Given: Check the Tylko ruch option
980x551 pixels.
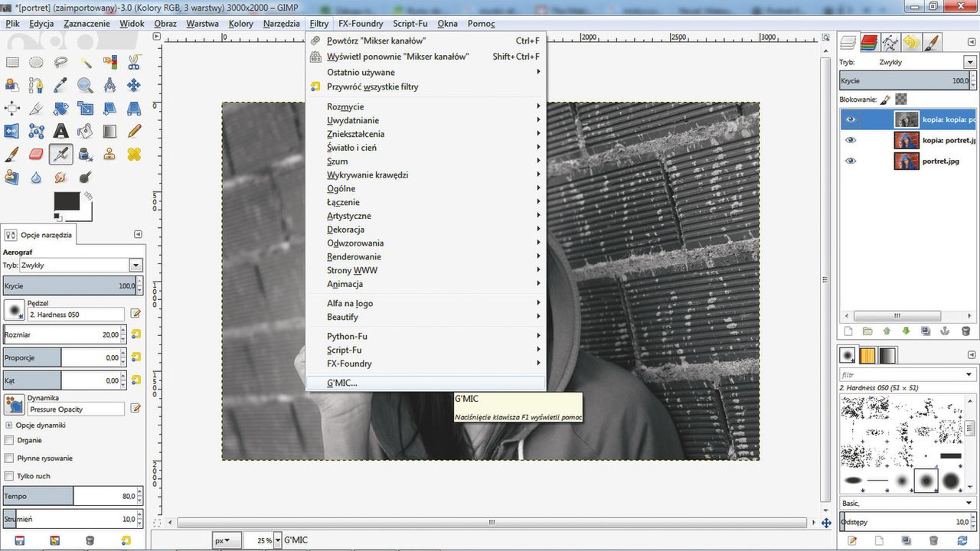Looking at the screenshot, I should (9, 476).
